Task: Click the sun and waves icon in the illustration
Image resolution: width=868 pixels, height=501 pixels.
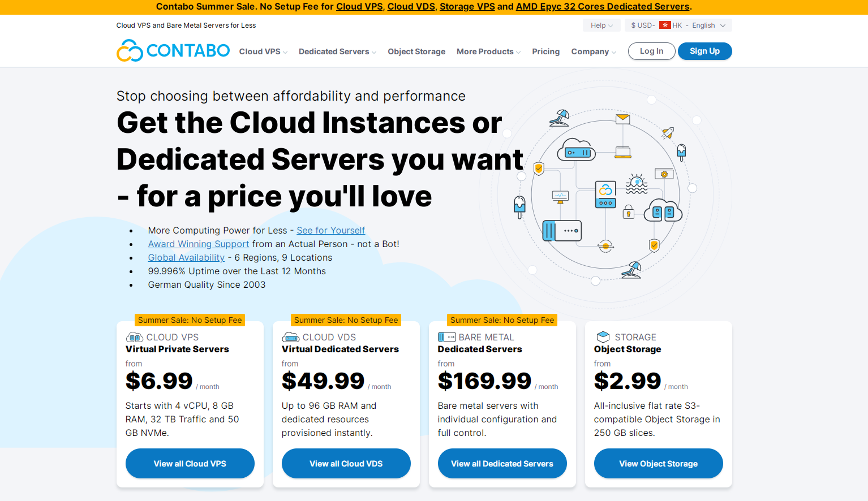Action: tap(637, 184)
